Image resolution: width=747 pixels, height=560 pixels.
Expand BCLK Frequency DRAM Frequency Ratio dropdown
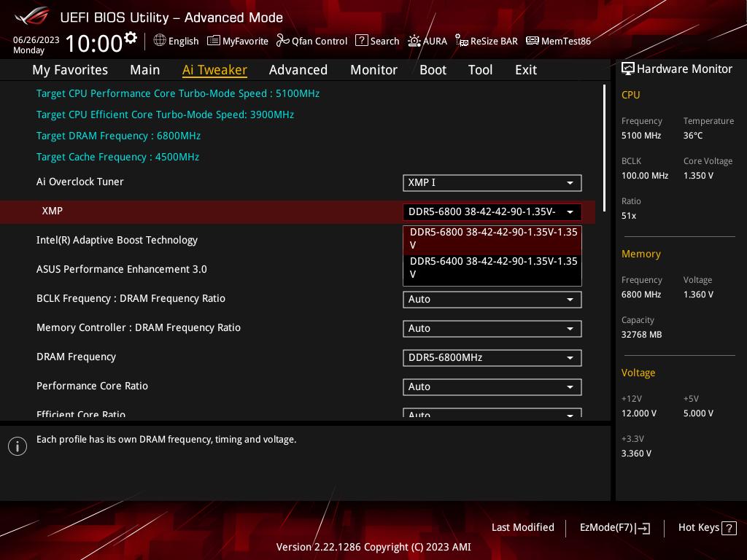tap(492, 299)
